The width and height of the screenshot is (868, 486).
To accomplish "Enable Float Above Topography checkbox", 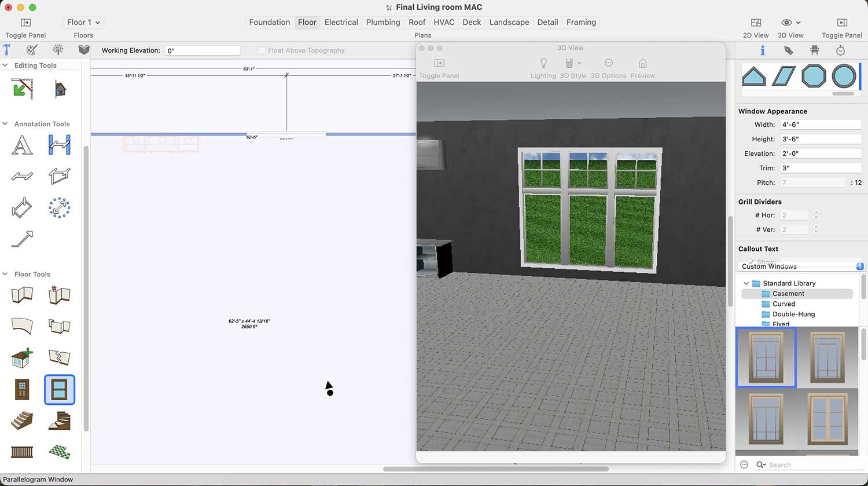I will pyautogui.click(x=262, y=50).
